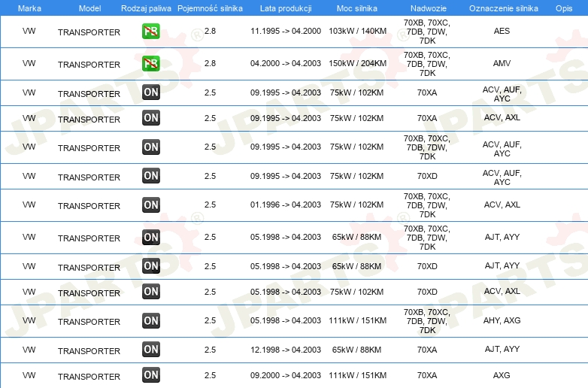Select the '11.1995 -> 04.2000' production years cell

pyautogui.click(x=286, y=31)
